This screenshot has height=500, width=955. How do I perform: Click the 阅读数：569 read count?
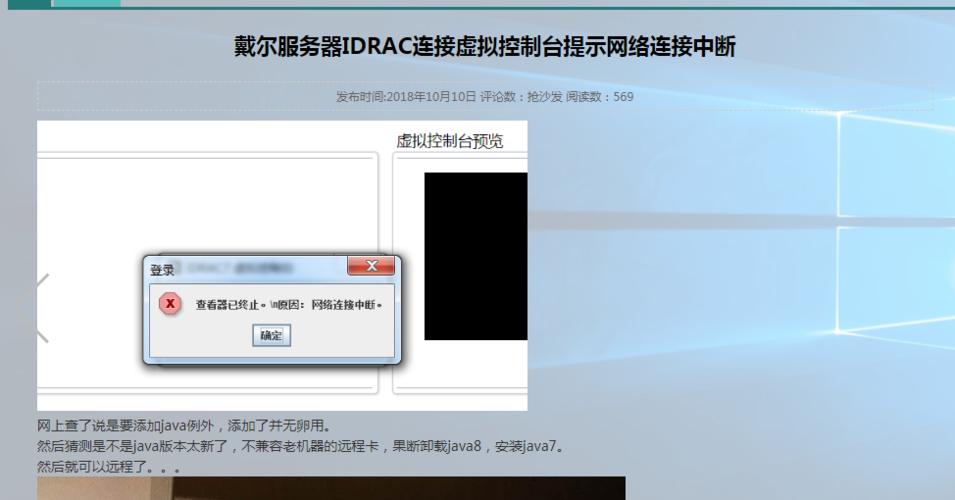[600, 96]
